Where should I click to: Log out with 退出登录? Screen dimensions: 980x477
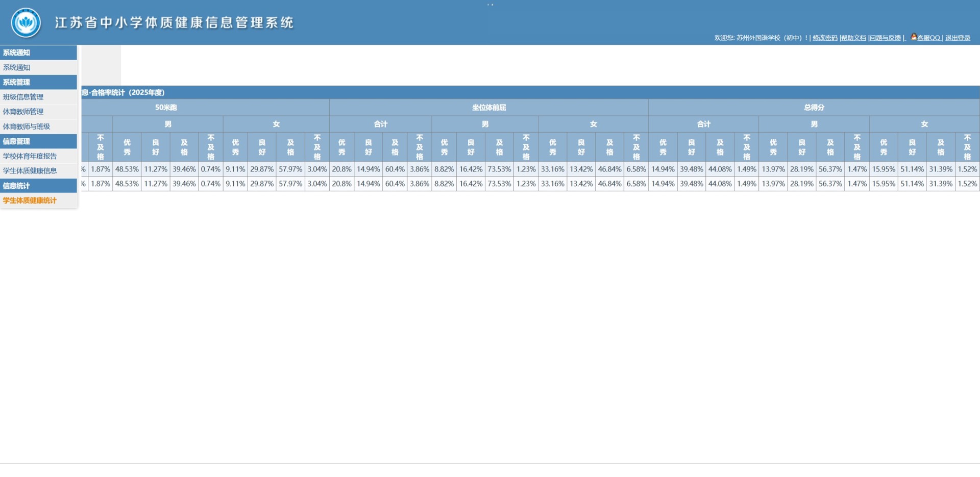pos(958,38)
